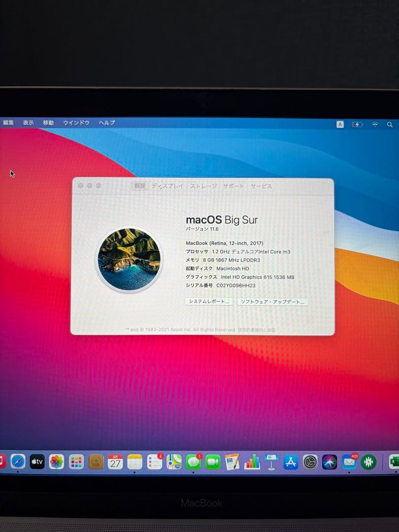Open the input source menu icon
The image size is (399, 532).
point(340,125)
